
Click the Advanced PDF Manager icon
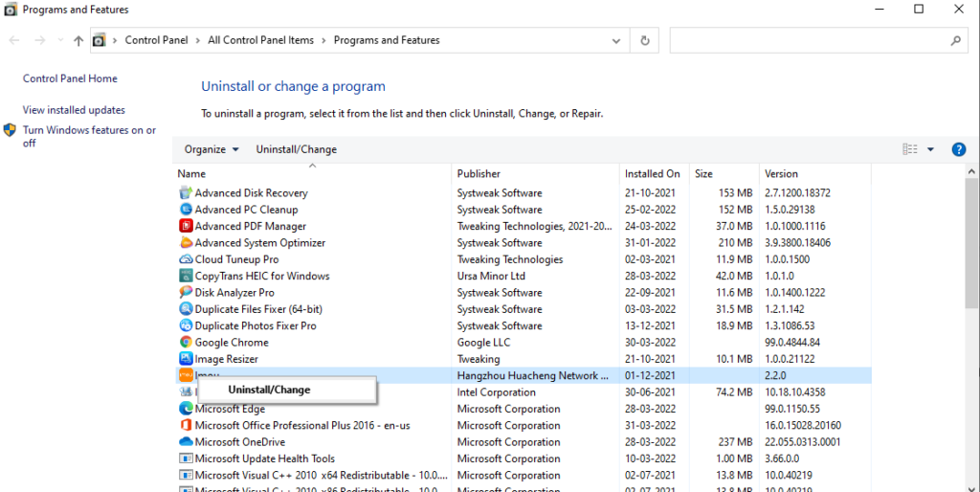[x=186, y=226]
